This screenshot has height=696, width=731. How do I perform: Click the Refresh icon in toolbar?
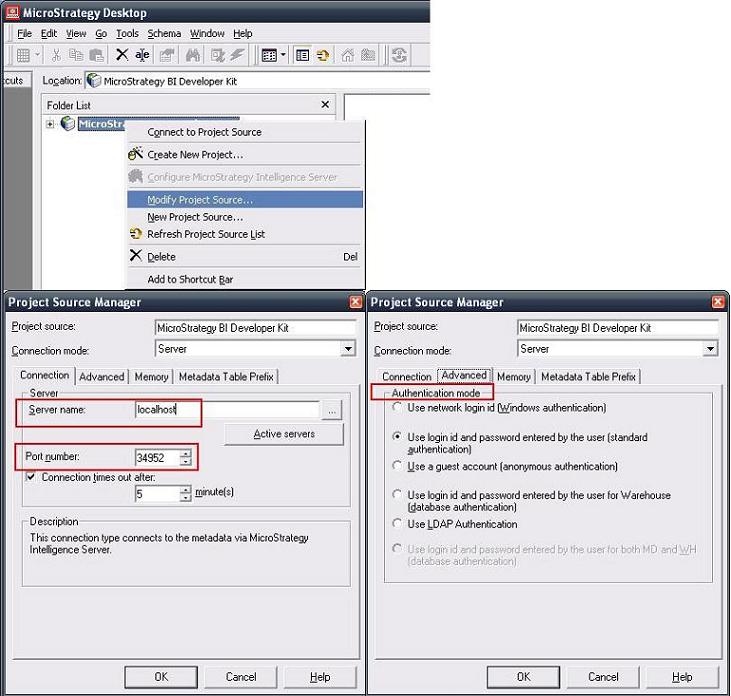(399, 56)
